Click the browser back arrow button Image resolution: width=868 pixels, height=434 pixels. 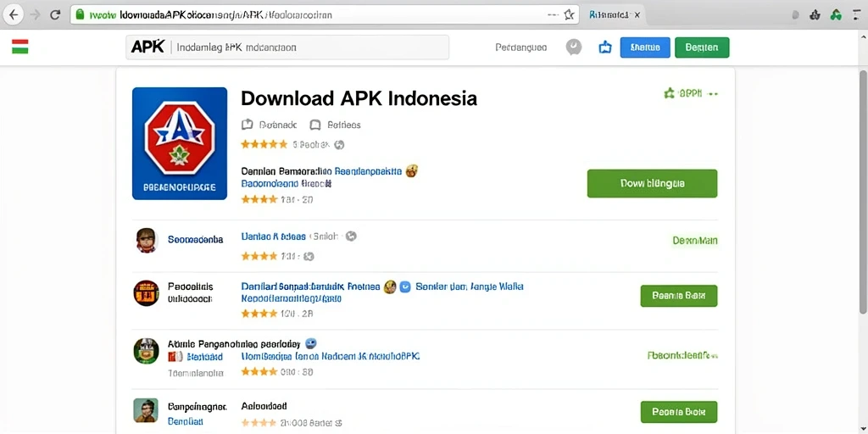tap(14, 15)
